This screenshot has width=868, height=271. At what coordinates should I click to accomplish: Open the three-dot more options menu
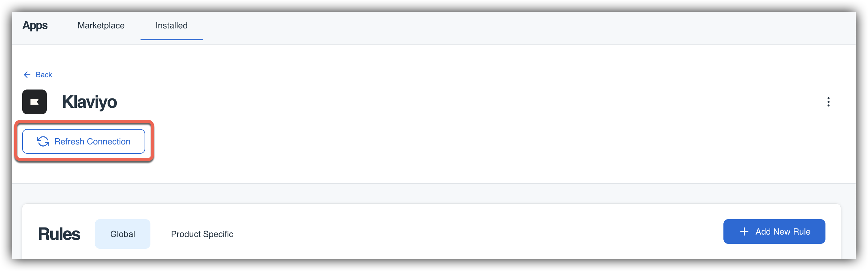[828, 102]
